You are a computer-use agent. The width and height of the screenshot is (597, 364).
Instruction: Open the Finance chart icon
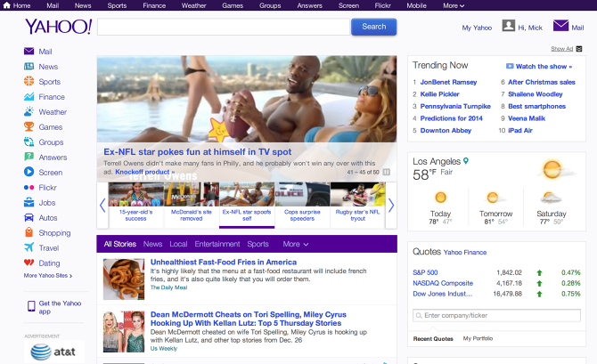[29, 97]
